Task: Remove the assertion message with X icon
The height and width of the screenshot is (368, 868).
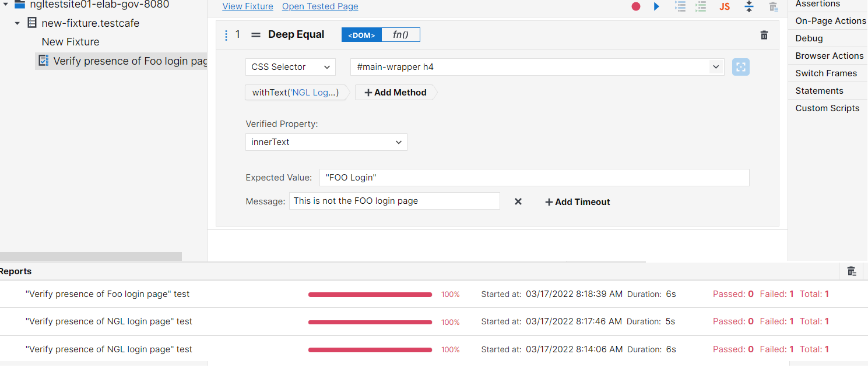Action: 518,201
